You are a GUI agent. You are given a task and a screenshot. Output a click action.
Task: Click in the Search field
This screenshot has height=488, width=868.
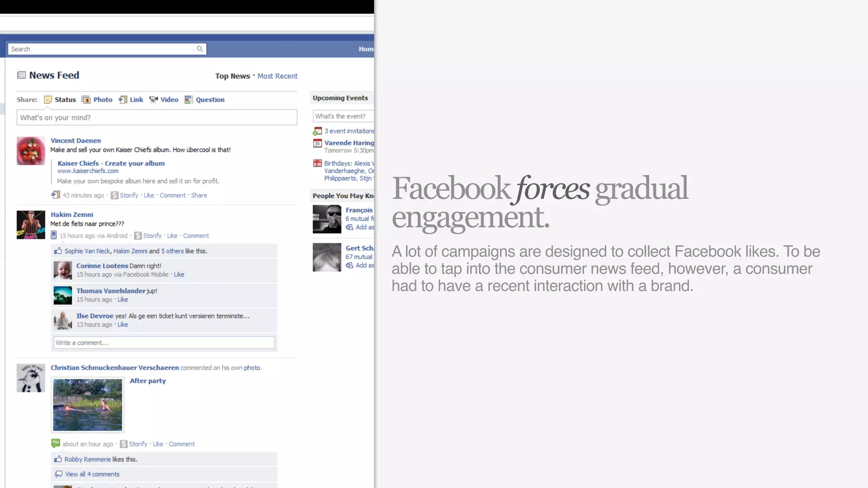click(x=101, y=49)
